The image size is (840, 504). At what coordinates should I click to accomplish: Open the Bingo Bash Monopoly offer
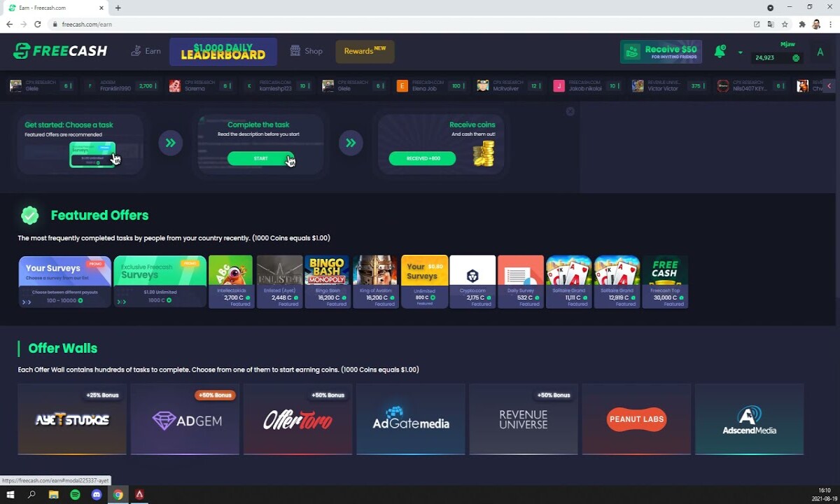[x=327, y=281]
